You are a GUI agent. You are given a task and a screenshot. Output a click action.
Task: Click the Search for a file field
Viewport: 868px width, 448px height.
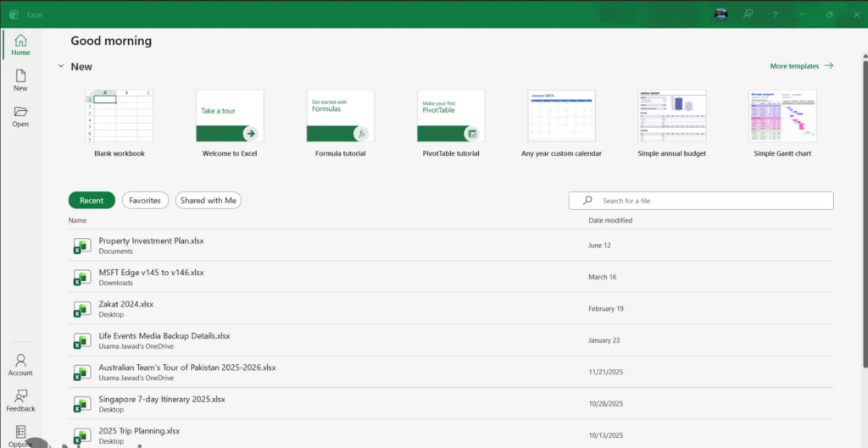(x=701, y=200)
